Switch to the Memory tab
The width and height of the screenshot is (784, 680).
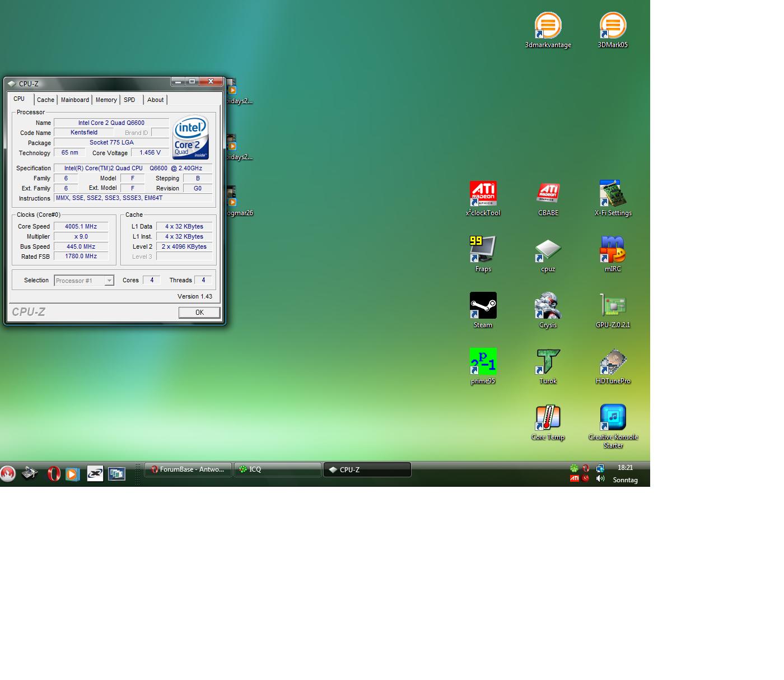point(106,100)
